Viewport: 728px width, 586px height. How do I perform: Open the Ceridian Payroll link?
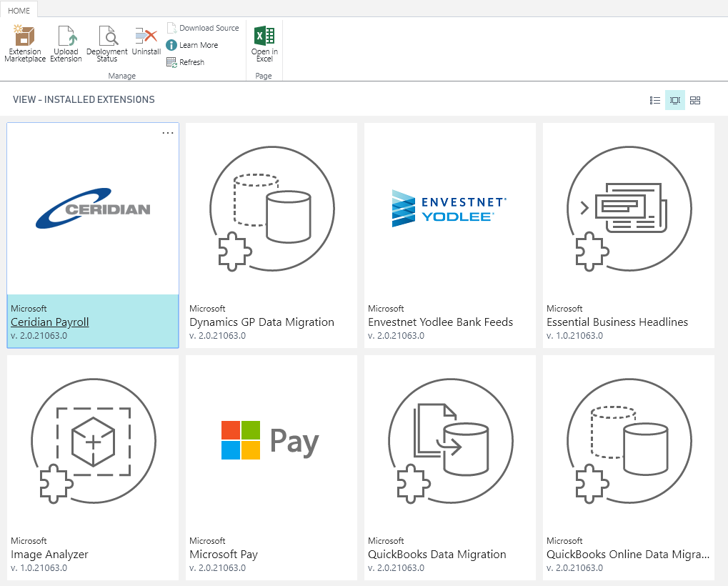tap(50, 322)
